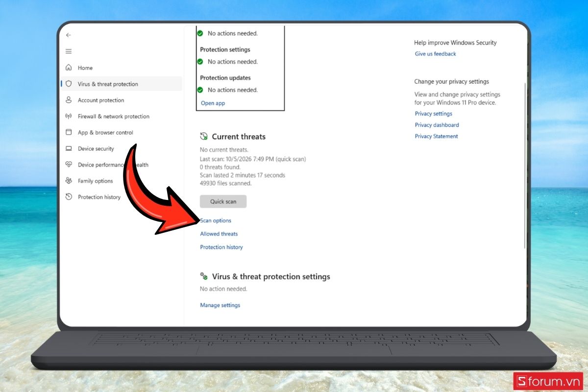The image size is (588, 392).
Task: Click 'No action needed.' text under settings
Action: tap(223, 289)
